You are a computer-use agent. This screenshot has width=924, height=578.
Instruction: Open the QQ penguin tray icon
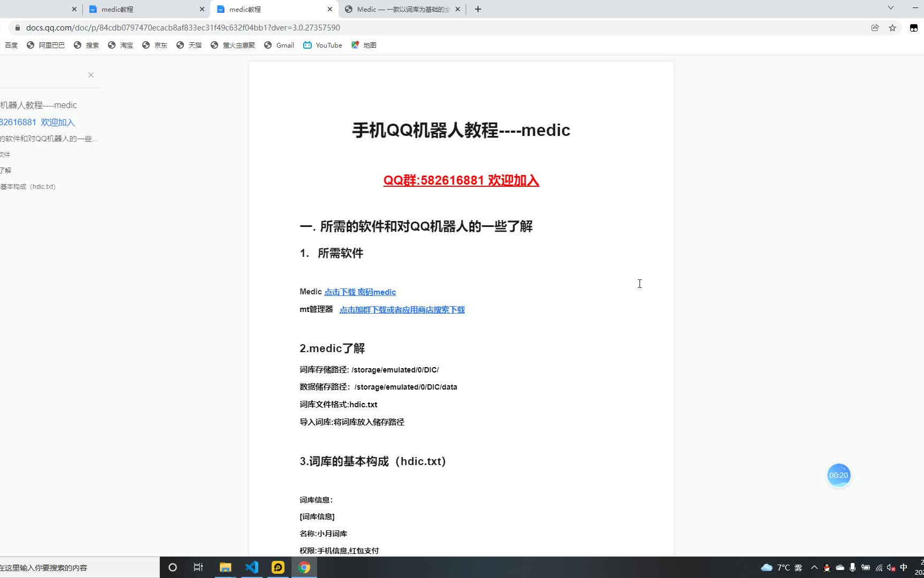tap(827, 567)
